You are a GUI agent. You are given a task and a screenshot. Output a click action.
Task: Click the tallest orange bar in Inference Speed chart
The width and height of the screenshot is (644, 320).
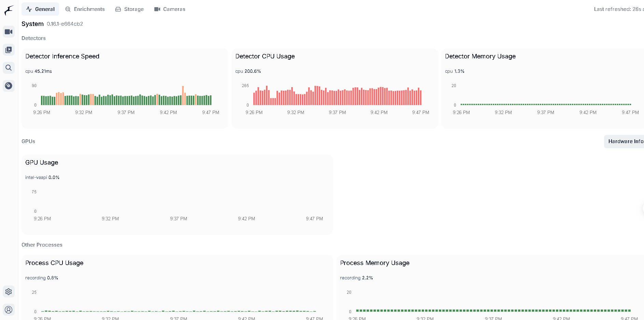point(183,96)
